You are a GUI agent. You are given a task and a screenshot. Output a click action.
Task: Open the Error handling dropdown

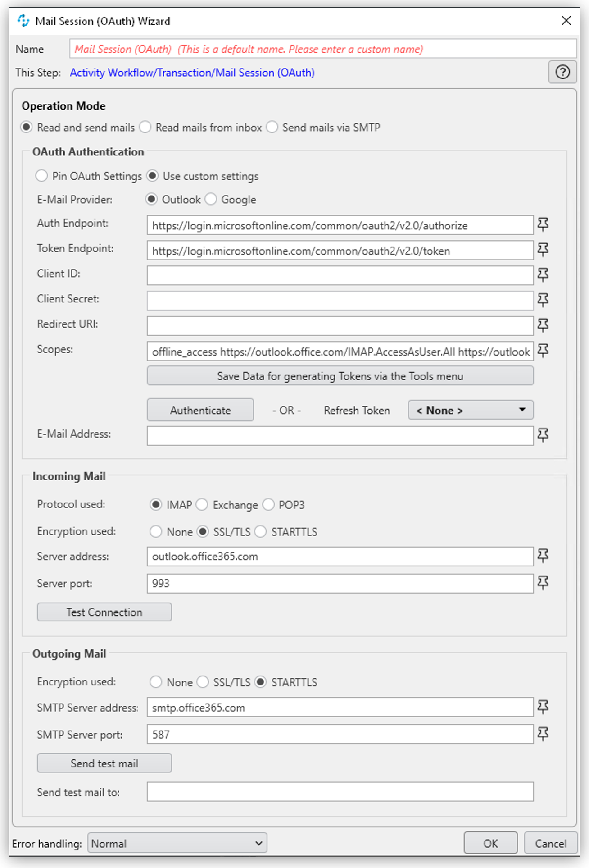(x=177, y=843)
